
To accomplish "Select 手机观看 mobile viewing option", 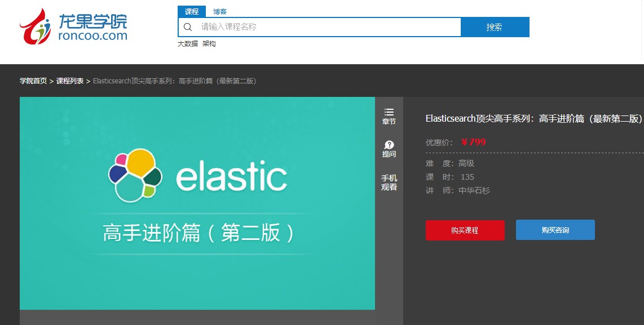I will (389, 182).
